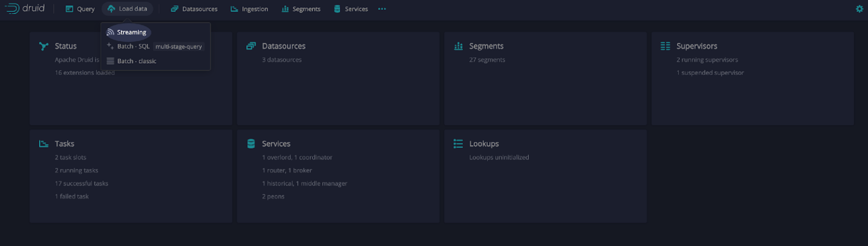Click '2 task slots' text
This screenshot has height=246, width=868.
click(71, 157)
